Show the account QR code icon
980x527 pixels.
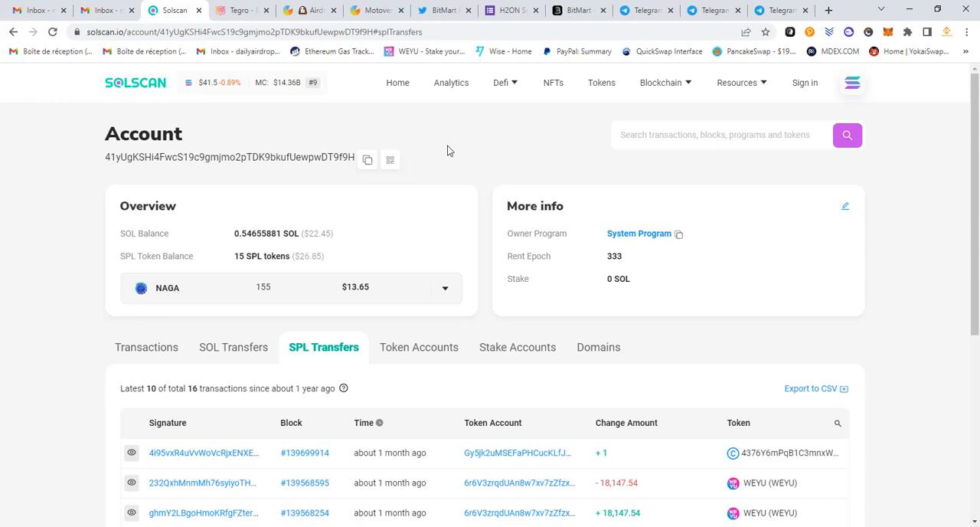click(x=390, y=160)
